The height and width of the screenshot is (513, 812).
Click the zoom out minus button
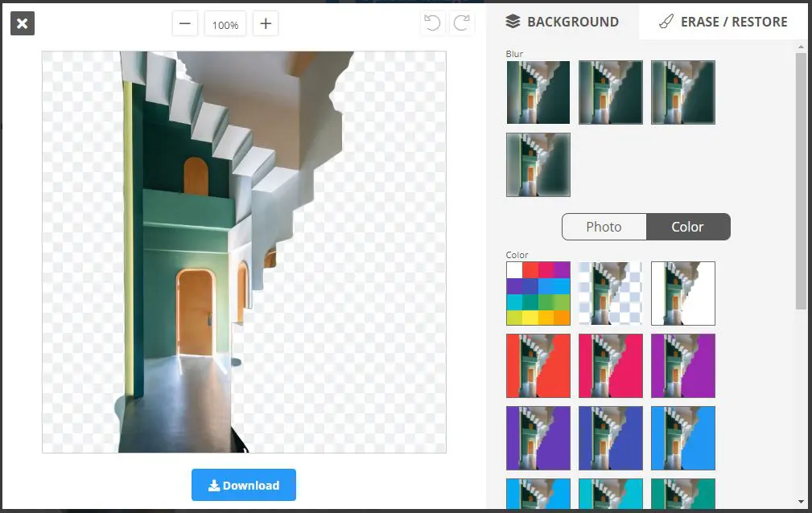tap(185, 24)
